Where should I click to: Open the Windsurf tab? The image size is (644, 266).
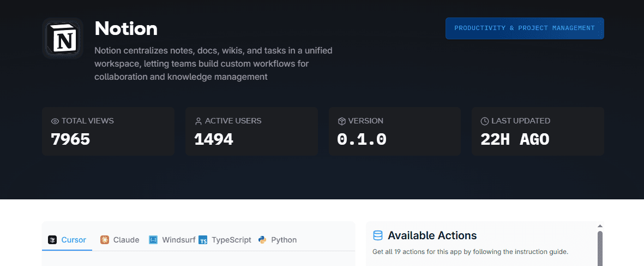click(x=172, y=240)
